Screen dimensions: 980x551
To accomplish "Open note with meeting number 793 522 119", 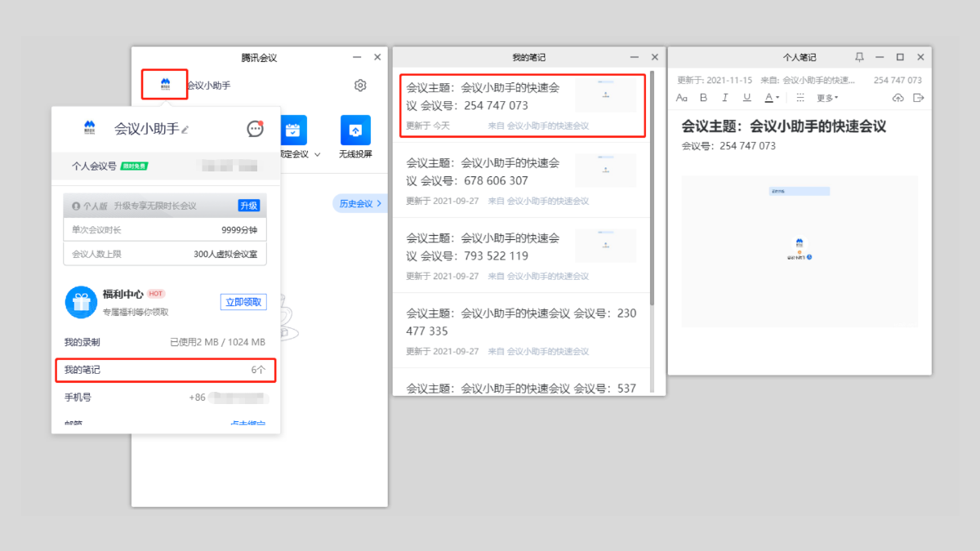I will pyautogui.click(x=520, y=255).
